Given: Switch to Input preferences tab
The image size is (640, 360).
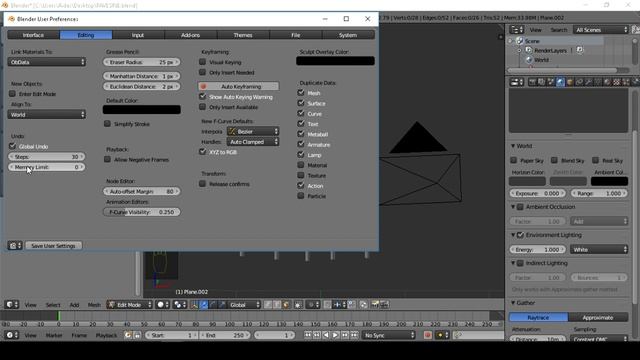Looking at the screenshot, I should pyautogui.click(x=138, y=35).
